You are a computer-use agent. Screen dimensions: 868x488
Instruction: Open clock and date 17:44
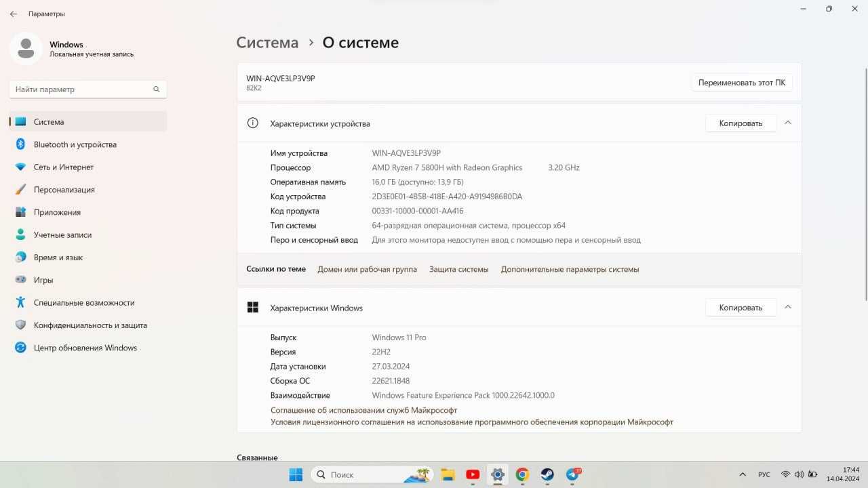pyautogui.click(x=843, y=474)
